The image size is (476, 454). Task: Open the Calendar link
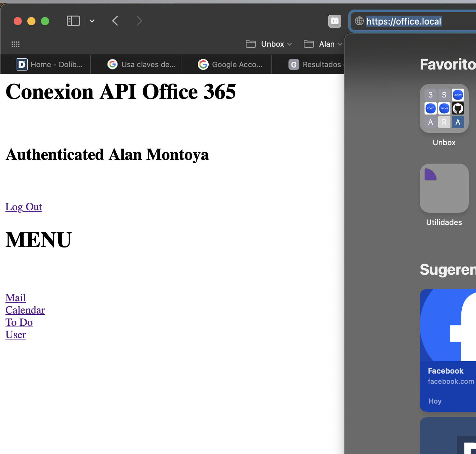[x=25, y=310]
